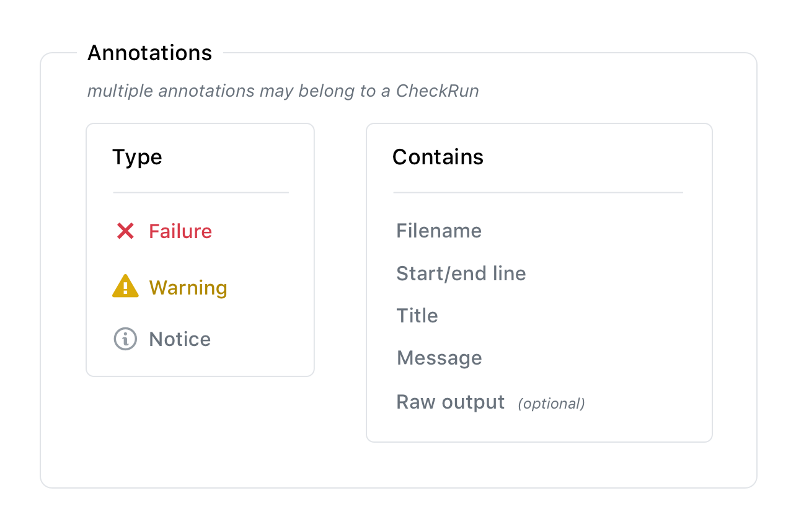Select the yellow Warning label
The image size is (796, 532).
[188, 288]
